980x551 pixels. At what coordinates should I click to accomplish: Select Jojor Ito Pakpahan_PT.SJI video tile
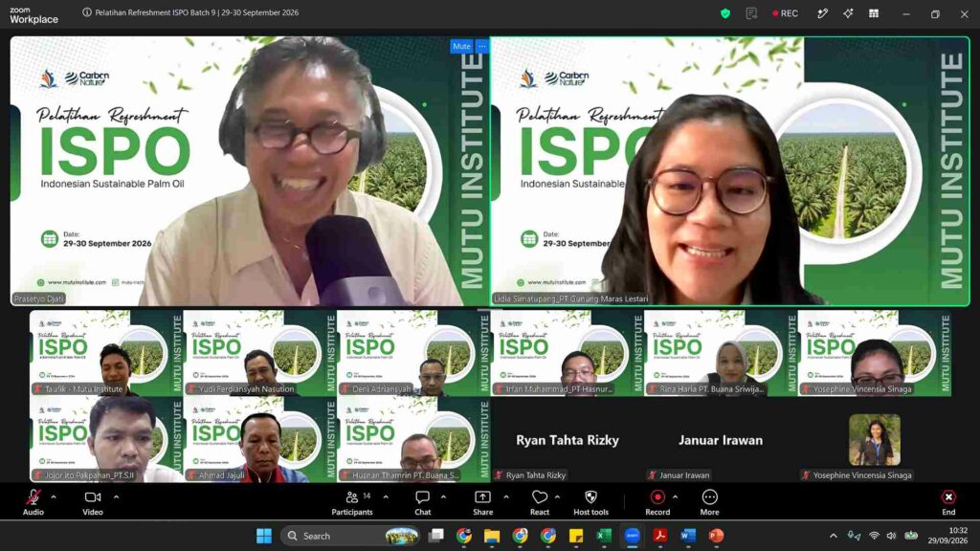105,440
